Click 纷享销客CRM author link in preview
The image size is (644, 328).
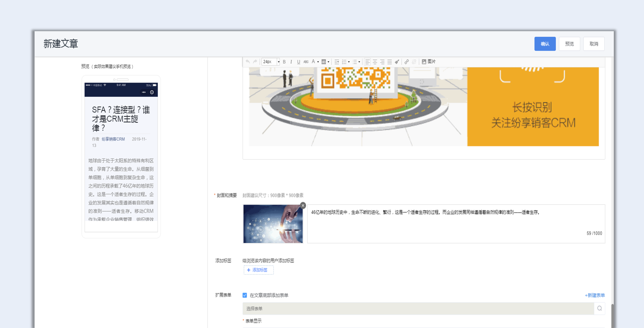point(113,139)
